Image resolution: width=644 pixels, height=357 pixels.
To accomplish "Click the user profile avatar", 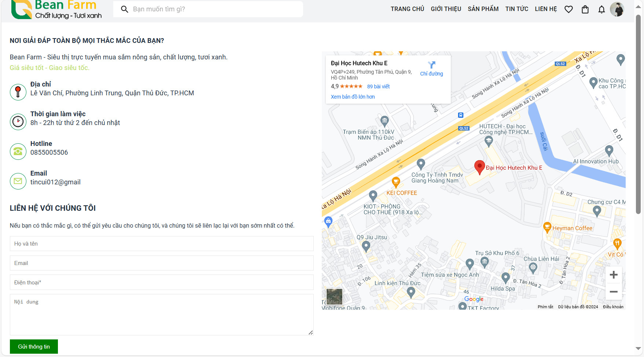I will 617,9.
